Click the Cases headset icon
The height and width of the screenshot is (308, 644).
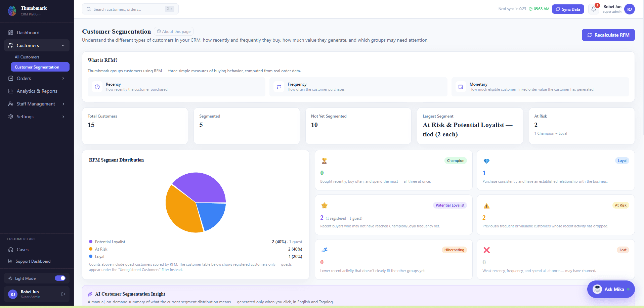[10, 250]
